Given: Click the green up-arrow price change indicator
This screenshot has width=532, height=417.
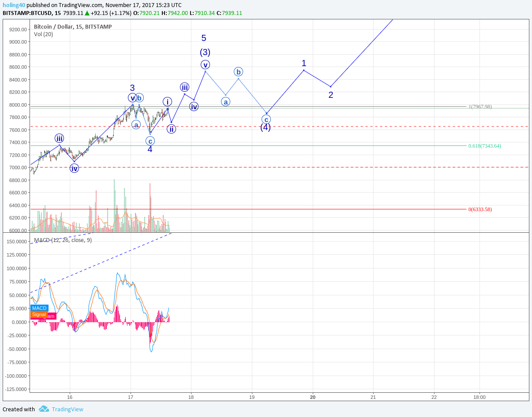Looking at the screenshot, I should [87, 13].
